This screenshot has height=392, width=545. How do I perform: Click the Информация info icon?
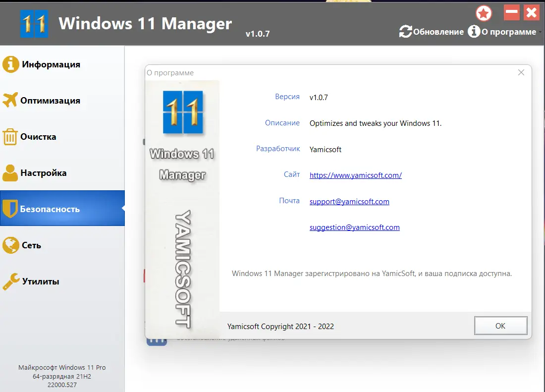10,64
